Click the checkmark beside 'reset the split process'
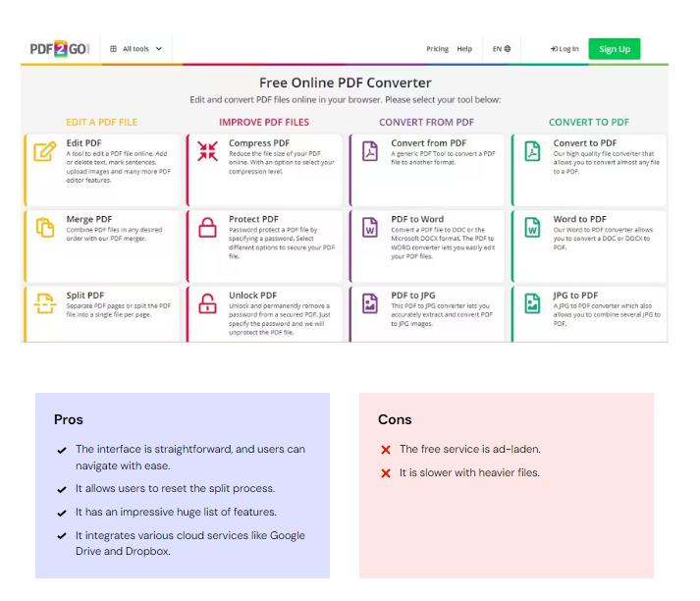 coord(62,490)
